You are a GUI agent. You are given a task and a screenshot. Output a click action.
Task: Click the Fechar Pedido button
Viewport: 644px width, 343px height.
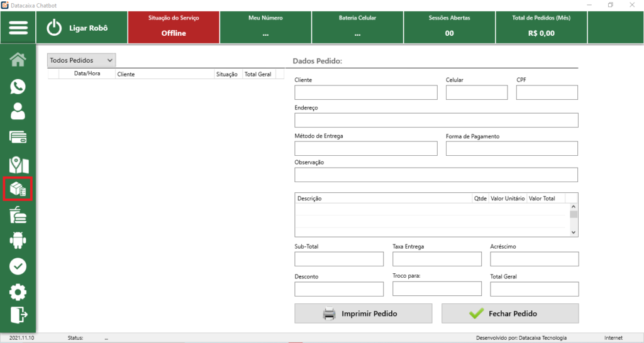click(510, 313)
